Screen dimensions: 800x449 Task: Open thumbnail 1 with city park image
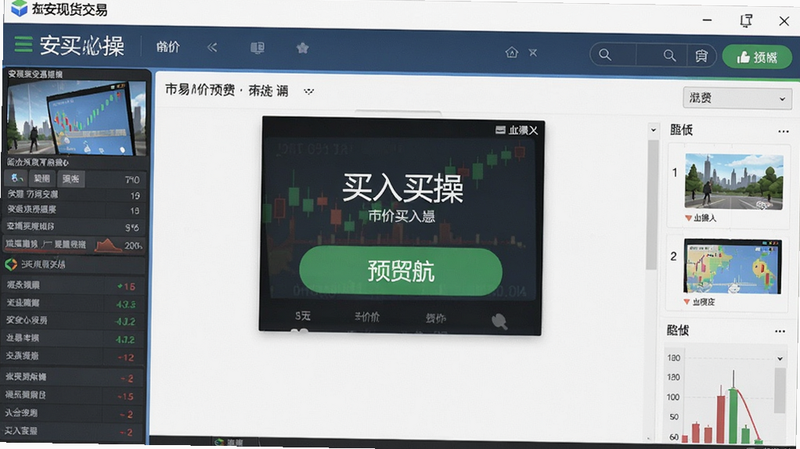point(734,182)
